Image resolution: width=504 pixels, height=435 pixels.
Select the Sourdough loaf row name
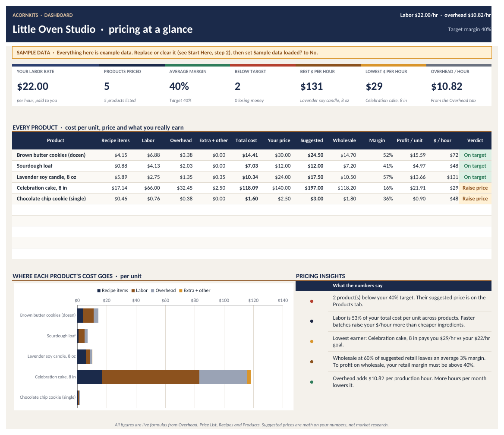[35, 166]
